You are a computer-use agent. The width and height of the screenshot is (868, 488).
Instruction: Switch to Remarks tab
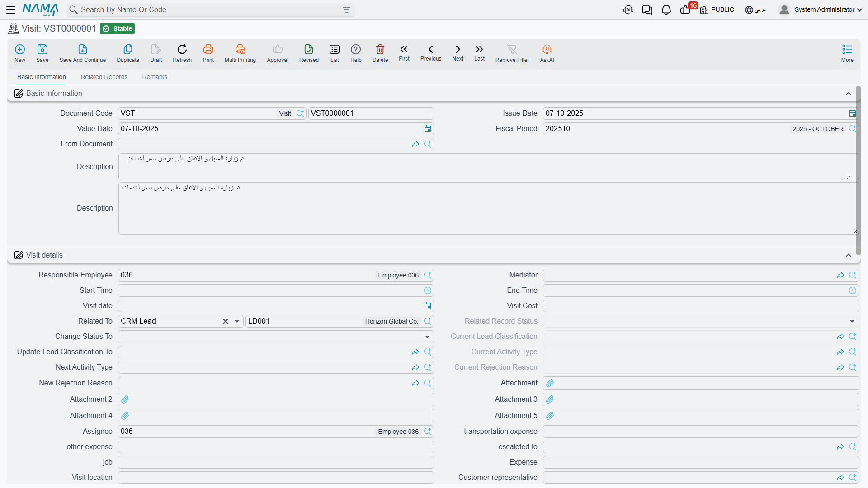155,77
